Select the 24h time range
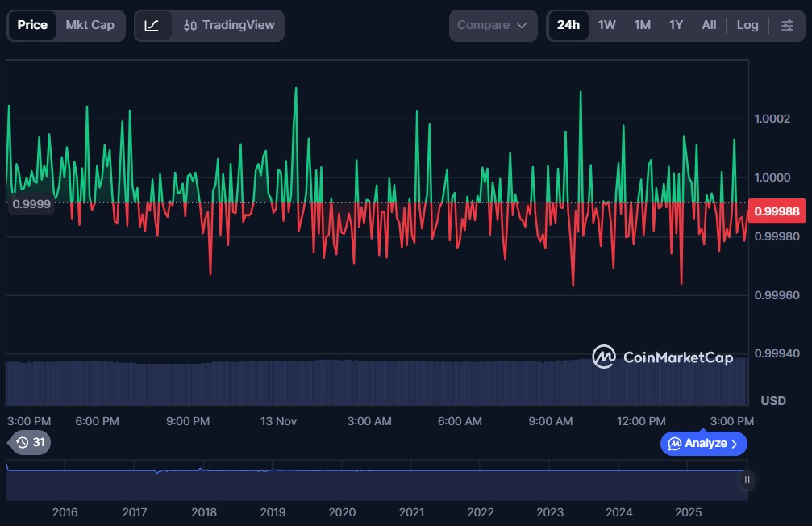812x526 pixels. pos(568,25)
